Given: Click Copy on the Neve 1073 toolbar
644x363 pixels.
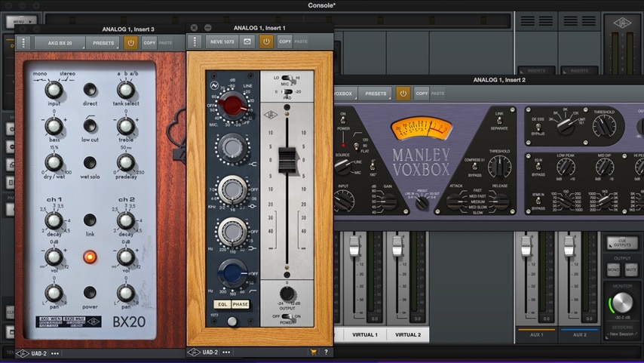Looking at the screenshot, I should (x=285, y=42).
